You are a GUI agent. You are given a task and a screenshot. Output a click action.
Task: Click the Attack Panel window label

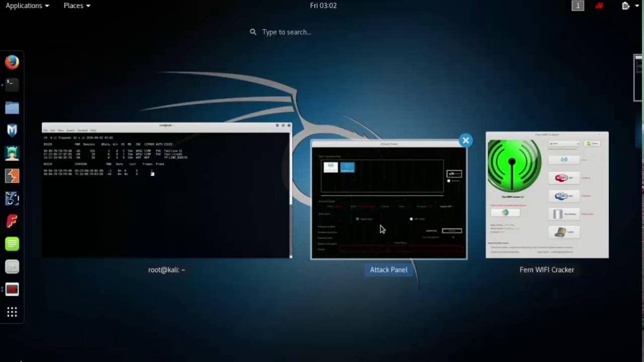tap(388, 269)
